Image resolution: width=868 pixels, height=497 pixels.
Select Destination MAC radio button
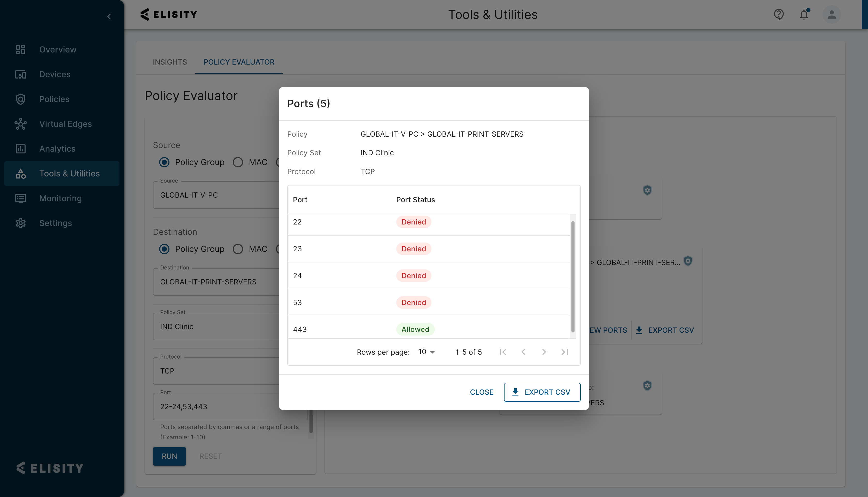click(x=238, y=249)
